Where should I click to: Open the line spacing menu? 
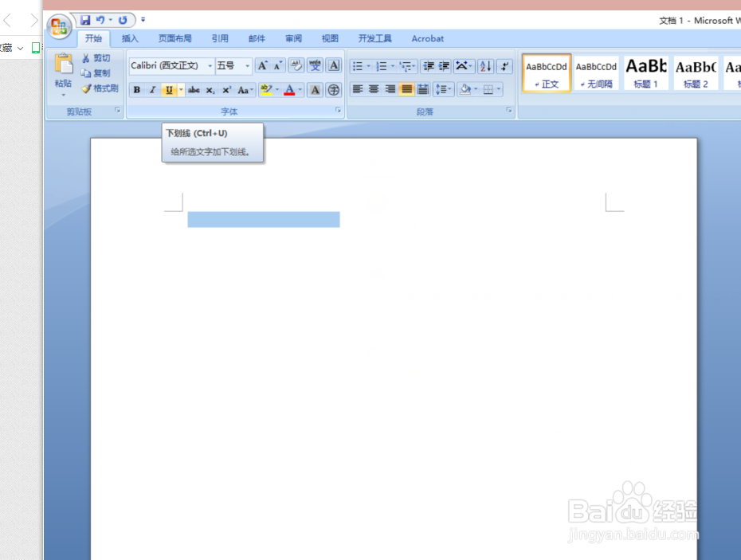pos(443,89)
